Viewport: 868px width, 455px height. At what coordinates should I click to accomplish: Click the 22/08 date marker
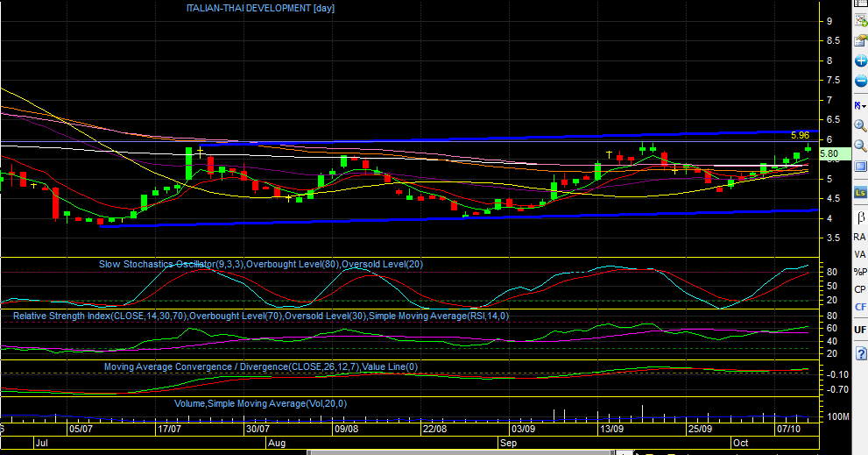coord(435,429)
